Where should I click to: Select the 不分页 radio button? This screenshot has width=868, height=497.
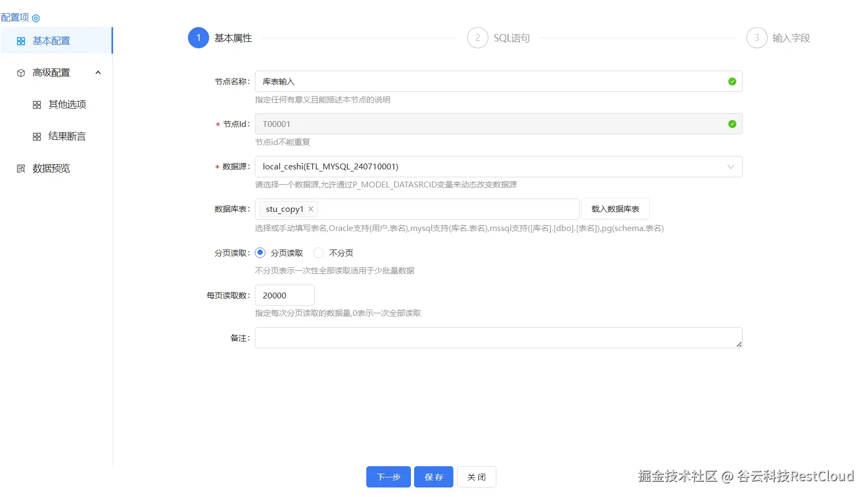point(319,253)
